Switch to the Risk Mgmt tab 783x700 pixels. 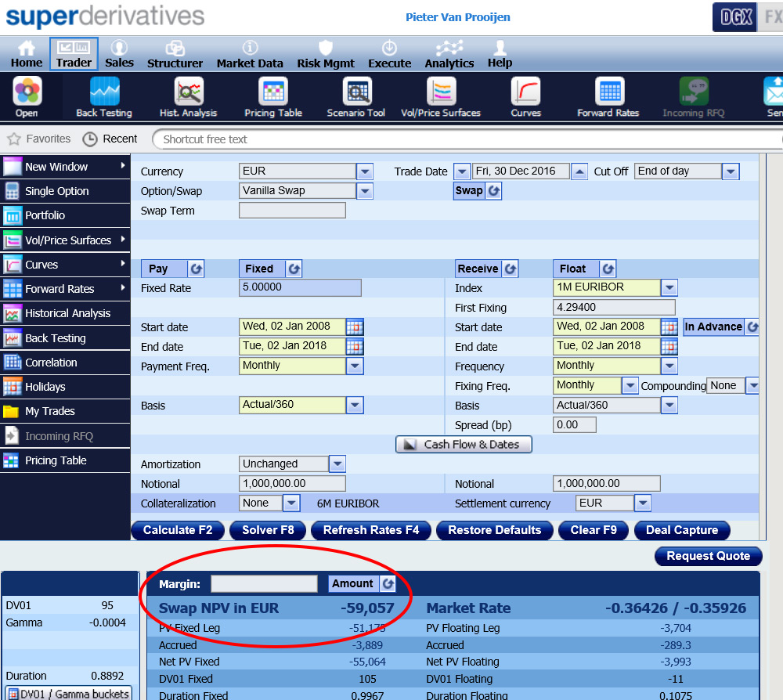pos(326,54)
